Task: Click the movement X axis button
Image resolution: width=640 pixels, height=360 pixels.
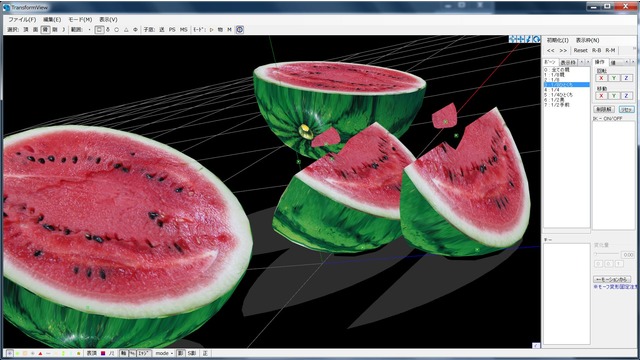Action: click(601, 96)
